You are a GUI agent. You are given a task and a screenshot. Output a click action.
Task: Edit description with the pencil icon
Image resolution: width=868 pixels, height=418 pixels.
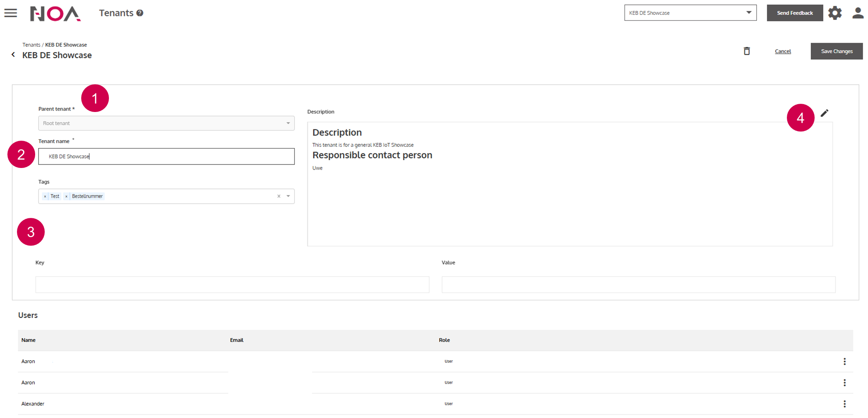pos(824,113)
